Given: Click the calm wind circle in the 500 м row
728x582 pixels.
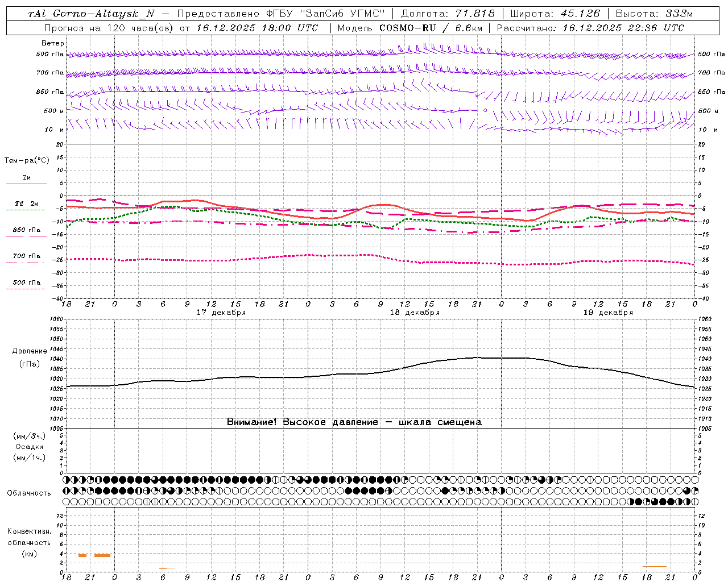Looking at the screenshot, I should pyautogui.click(x=485, y=110).
